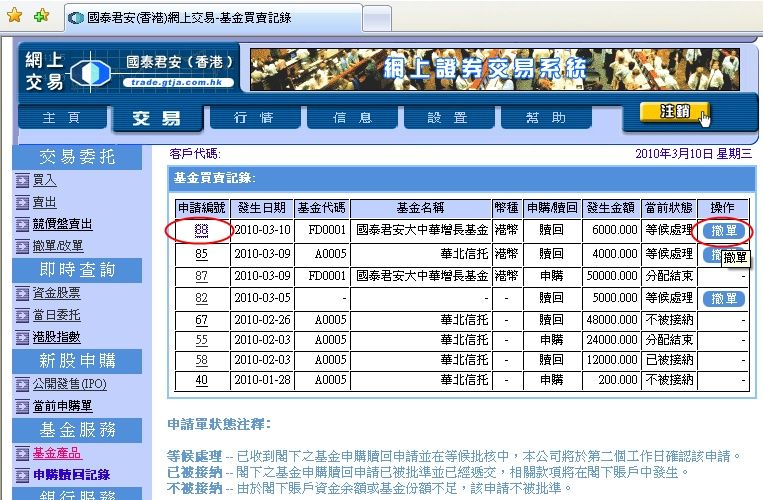Open the 信息 navigation tab
The height and width of the screenshot is (500, 763).
coord(352,117)
